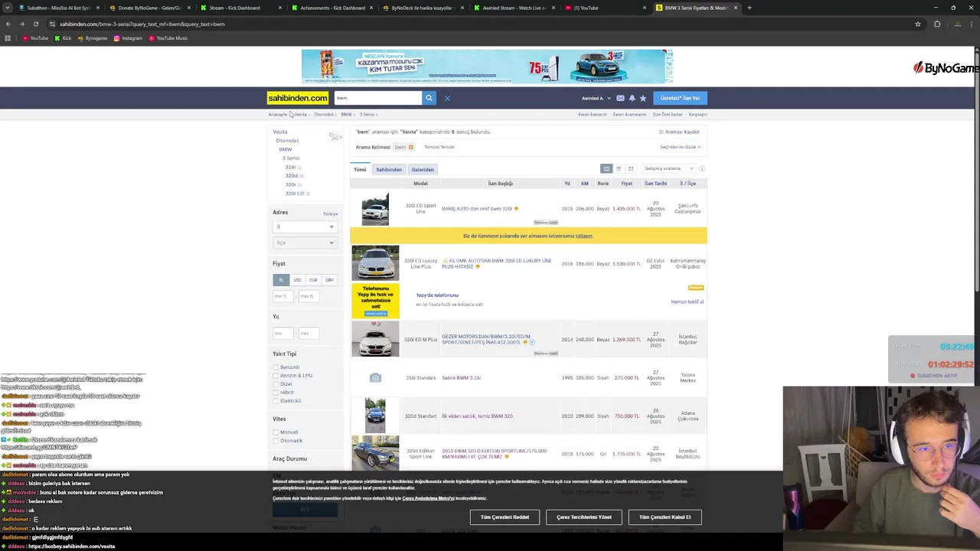Click the sahibinden.com logo
The width and height of the screenshot is (980, 551).
pyautogui.click(x=298, y=98)
